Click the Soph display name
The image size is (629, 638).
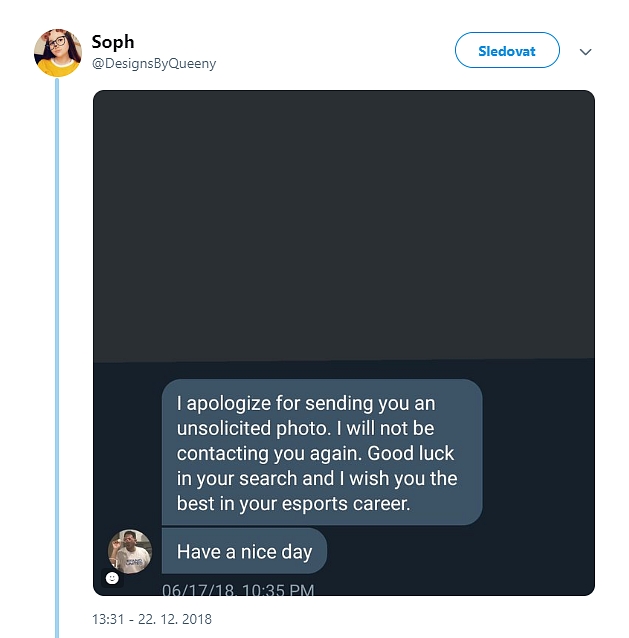pyautogui.click(x=112, y=42)
